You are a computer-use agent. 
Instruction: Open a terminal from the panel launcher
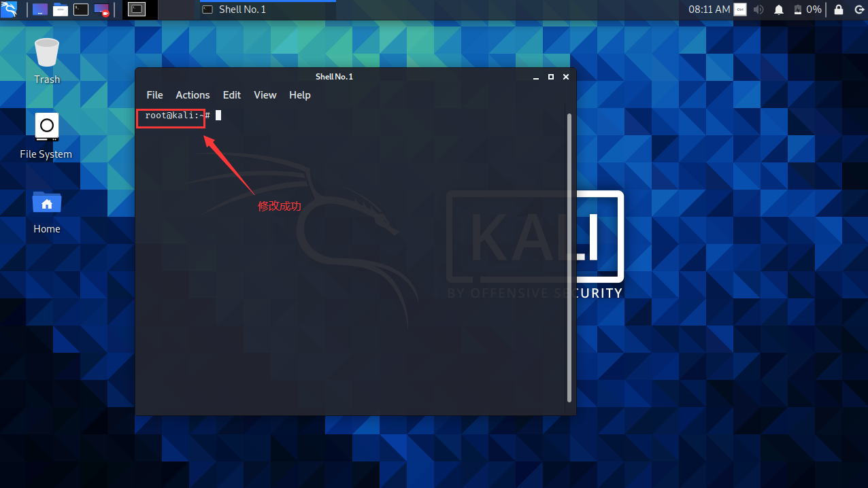pos(80,10)
